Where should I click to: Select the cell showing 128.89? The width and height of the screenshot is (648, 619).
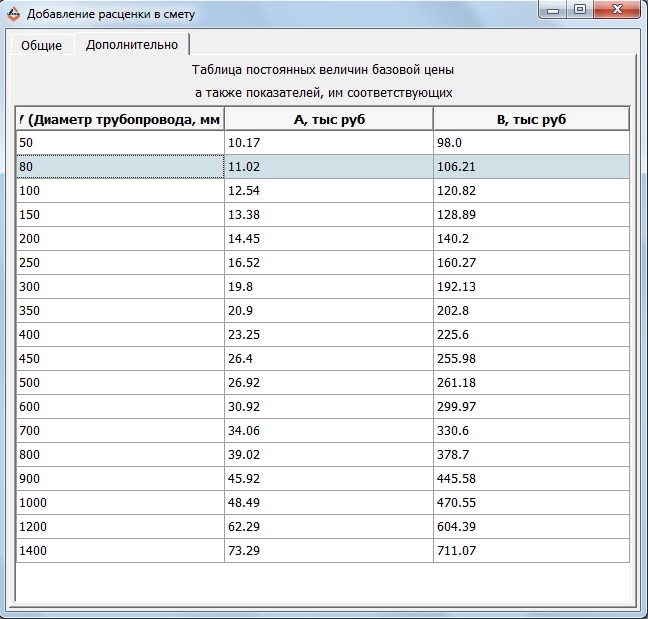(x=531, y=215)
